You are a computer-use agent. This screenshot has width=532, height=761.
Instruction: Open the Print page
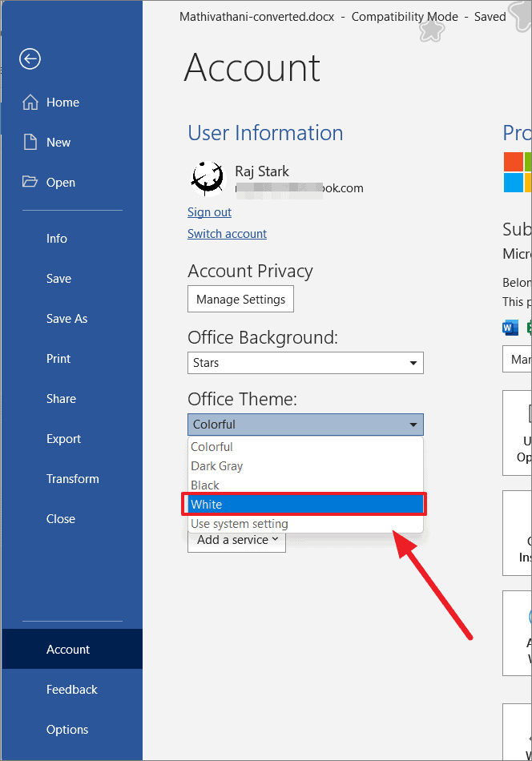[x=72, y=358]
